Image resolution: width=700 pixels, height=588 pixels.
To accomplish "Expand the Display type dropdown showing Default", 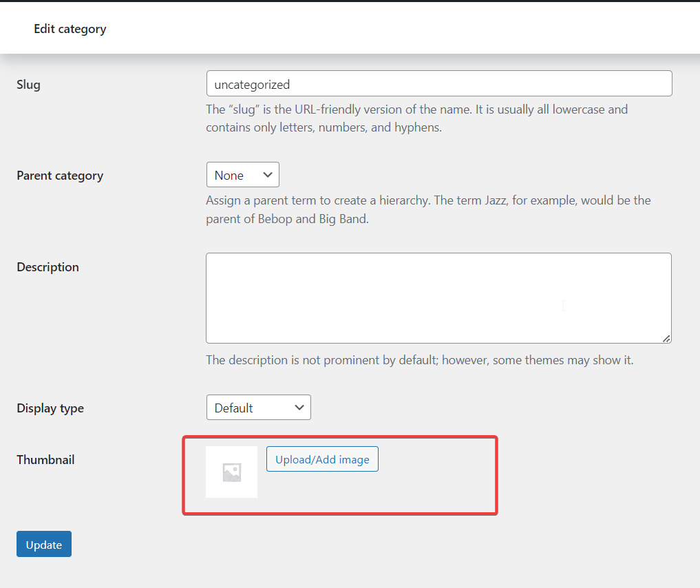I will pos(258,408).
